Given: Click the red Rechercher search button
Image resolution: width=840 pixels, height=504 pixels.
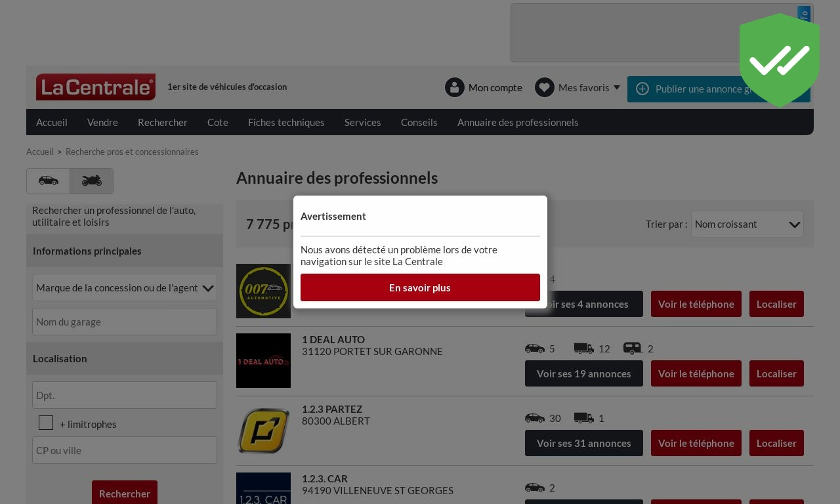Looking at the screenshot, I should [x=125, y=493].
